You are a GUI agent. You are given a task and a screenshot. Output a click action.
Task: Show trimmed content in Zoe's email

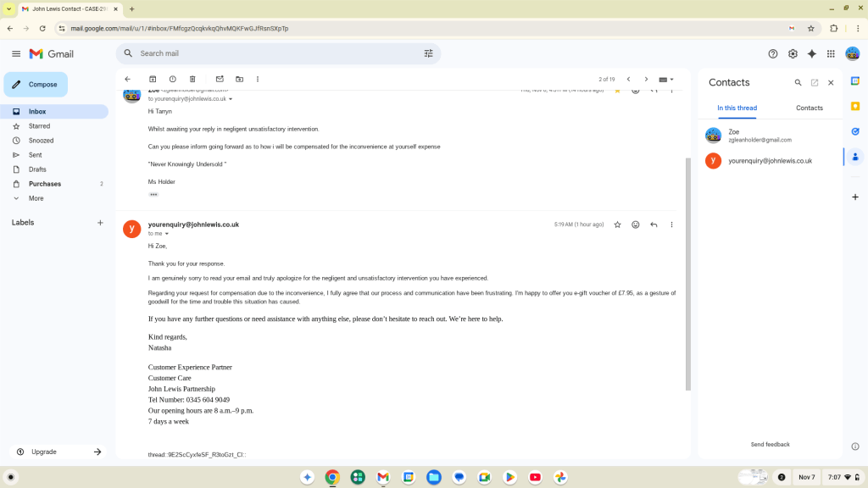click(x=153, y=194)
